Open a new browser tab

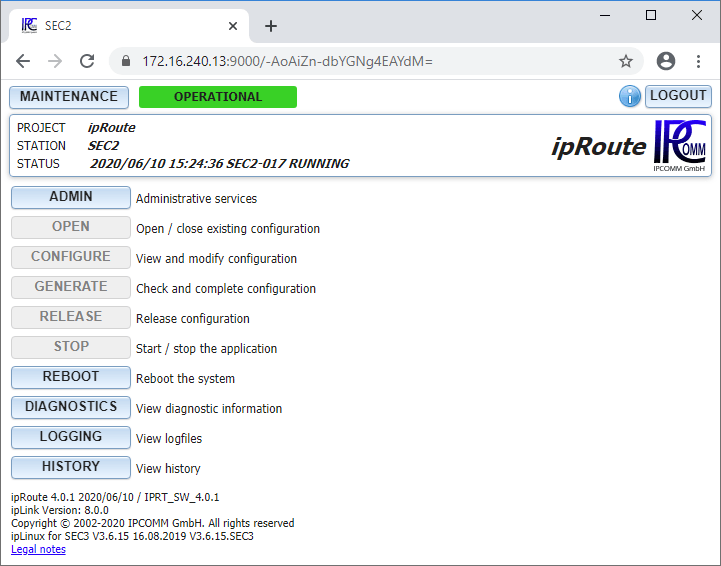tap(271, 26)
